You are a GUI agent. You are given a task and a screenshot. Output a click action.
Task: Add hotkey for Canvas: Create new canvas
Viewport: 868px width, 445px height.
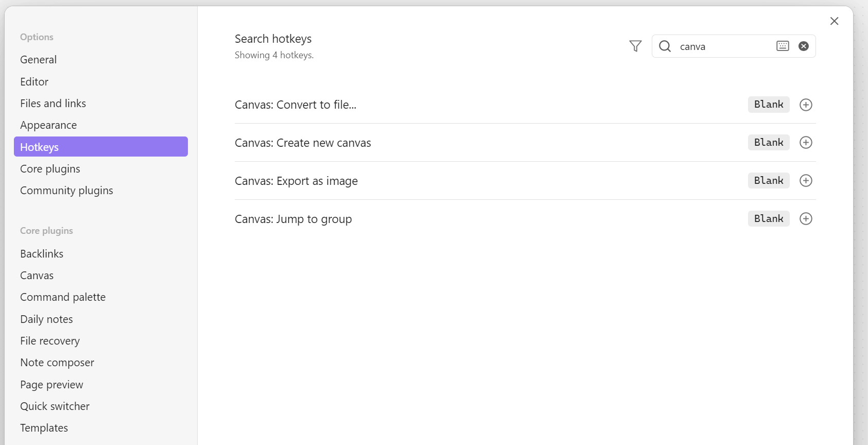[806, 143]
